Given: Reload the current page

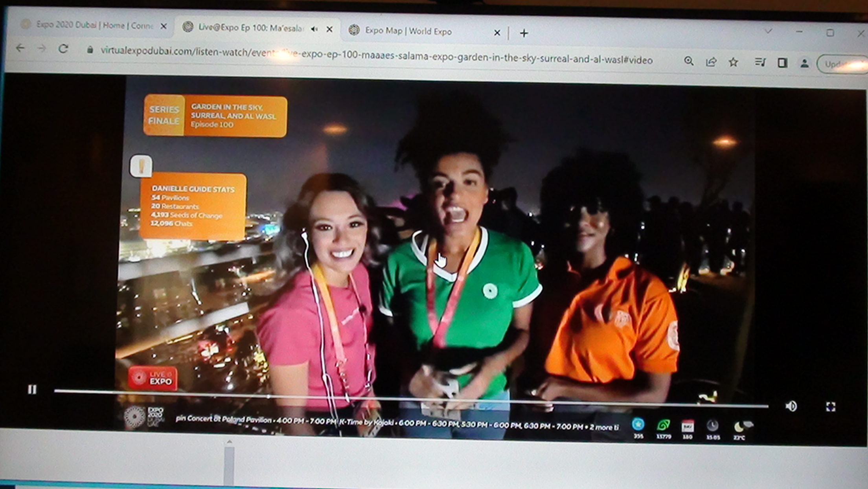Looking at the screenshot, I should (63, 49).
